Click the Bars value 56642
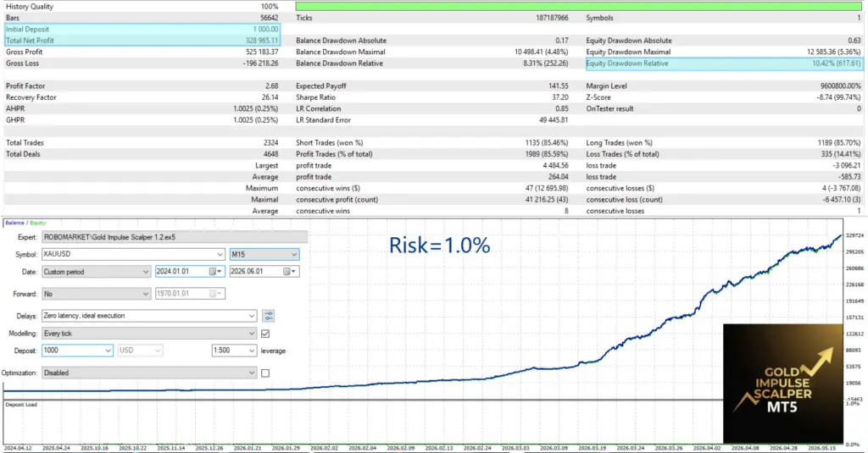Screen dimensions: 868x453 point(269,18)
